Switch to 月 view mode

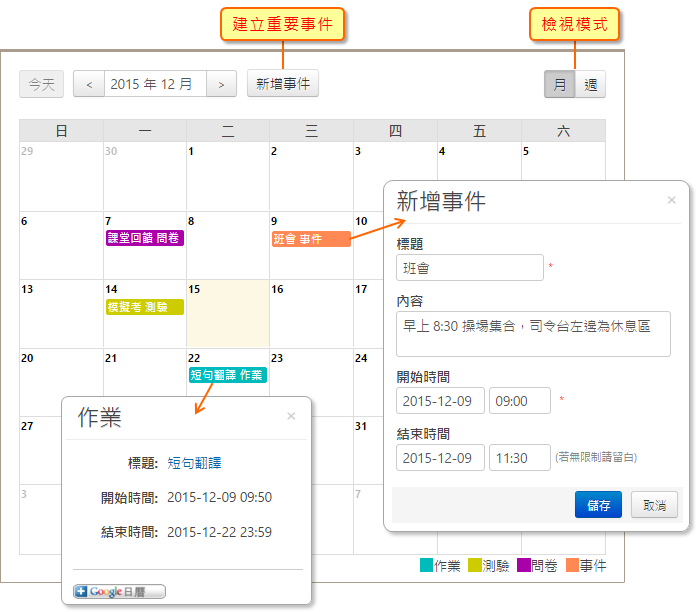point(559,84)
